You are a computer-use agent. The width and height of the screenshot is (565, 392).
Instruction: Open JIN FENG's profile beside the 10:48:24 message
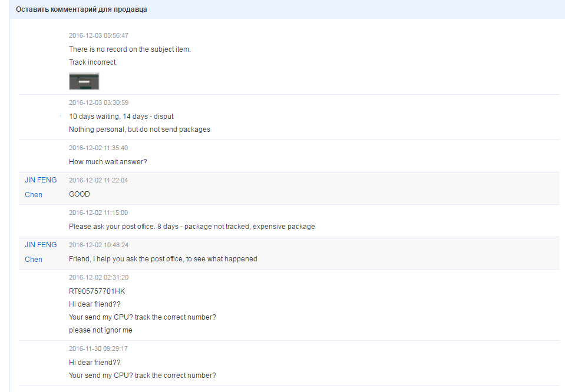click(x=41, y=245)
